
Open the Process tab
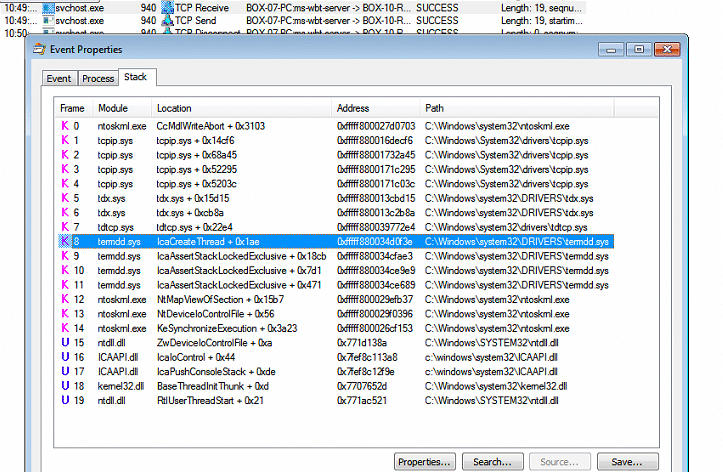point(97,78)
